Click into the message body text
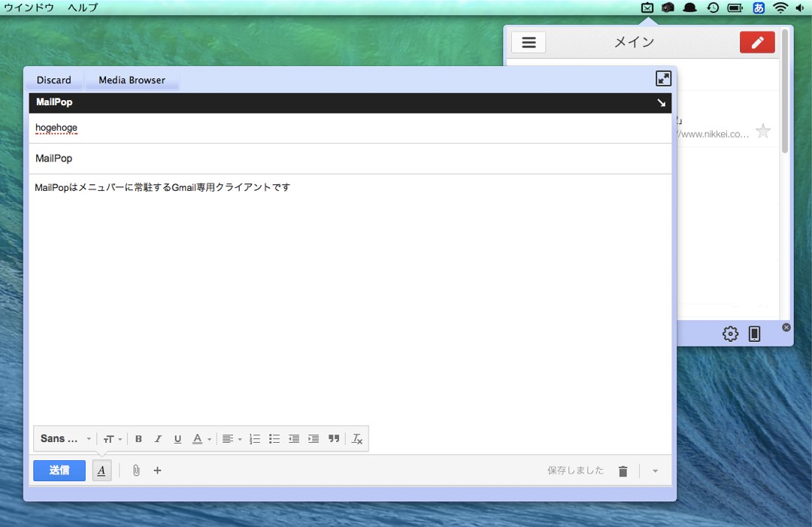Image resolution: width=812 pixels, height=527 pixels. pyautogui.click(x=162, y=187)
